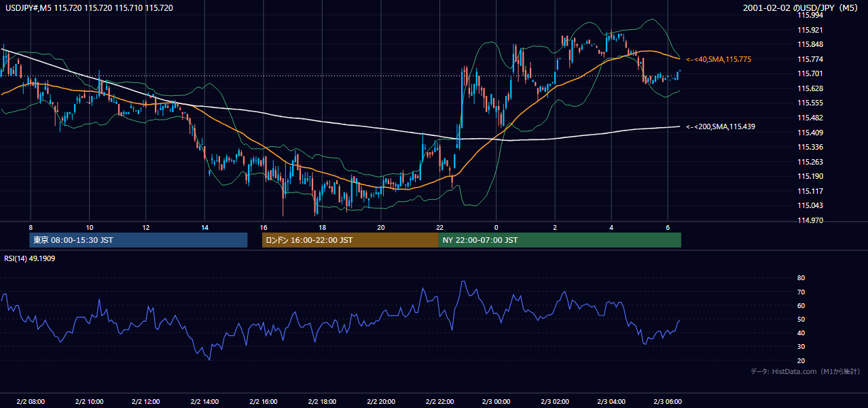Image resolution: width=868 pixels, height=408 pixels.
Task: Click the 115.848 price axis label
Action: [810, 44]
